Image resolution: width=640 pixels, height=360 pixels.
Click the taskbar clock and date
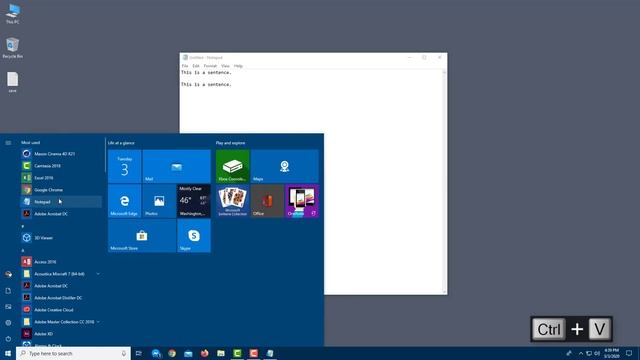coord(611,353)
